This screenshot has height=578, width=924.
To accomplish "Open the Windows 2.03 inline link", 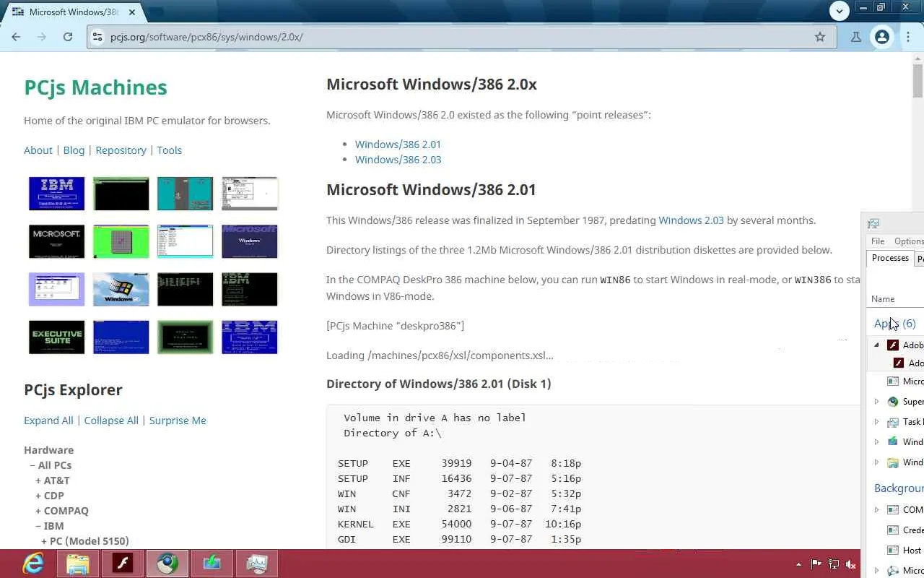I will click(691, 220).
